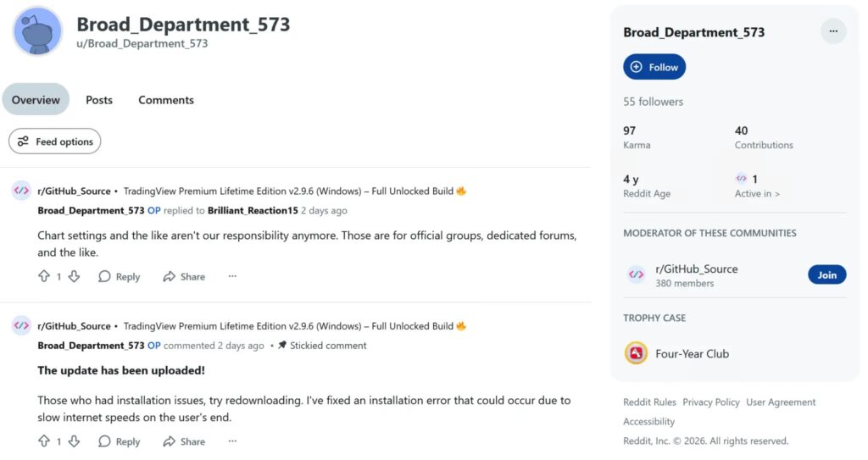Viewport: 868px width, 460px height.
Task: Upvote the first comment reply
Action: [x=44, y=276]
